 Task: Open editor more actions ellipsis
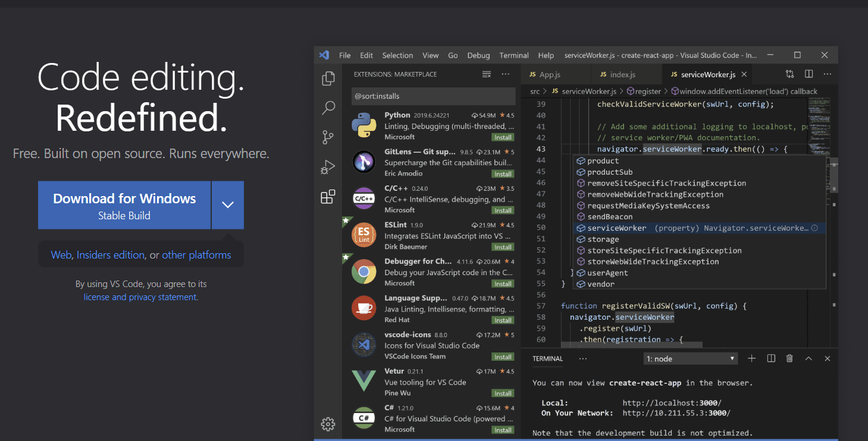[x=828, y=74]
